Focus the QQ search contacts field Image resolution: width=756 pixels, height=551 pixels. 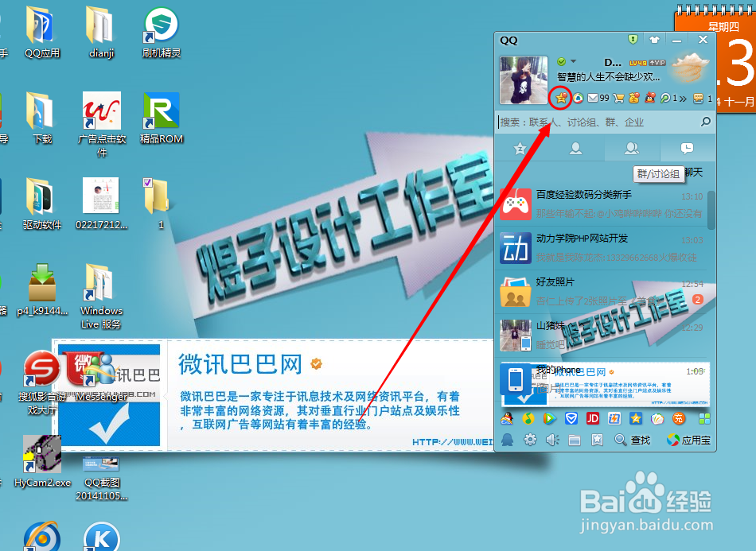(x=598, y=122)
